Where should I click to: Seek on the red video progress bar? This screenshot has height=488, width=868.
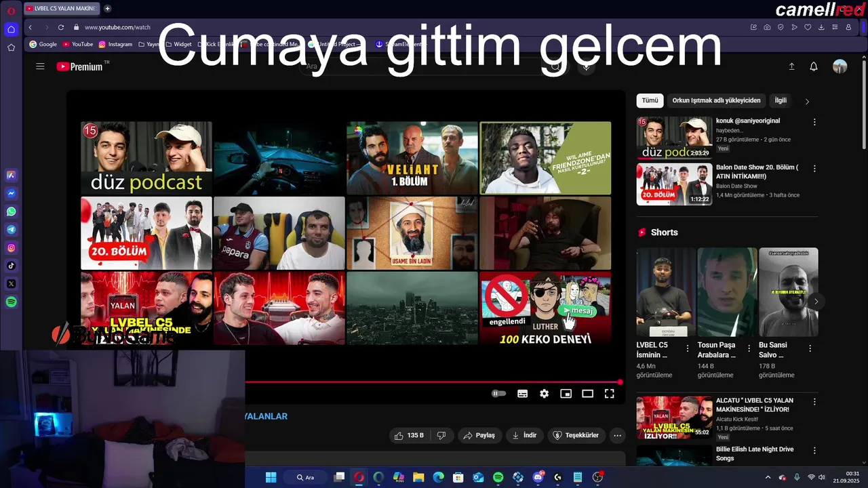pos(433,382)
